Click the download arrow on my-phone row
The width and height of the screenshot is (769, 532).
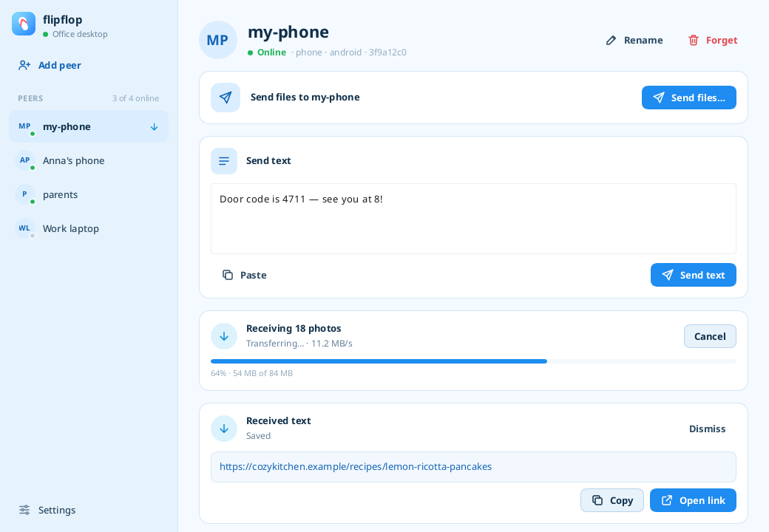(154, 127)
